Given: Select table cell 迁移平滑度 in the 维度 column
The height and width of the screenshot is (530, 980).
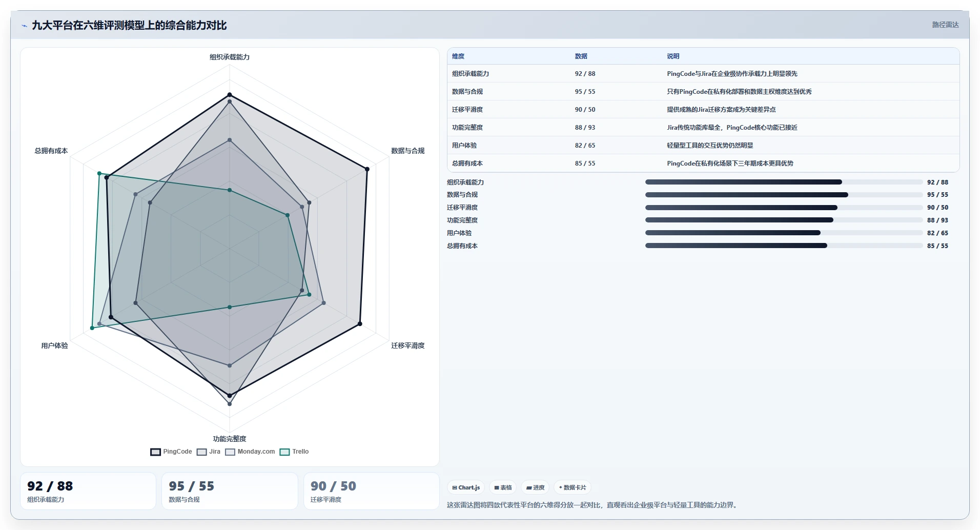Looking at the screenshot, I should [467, 110].
